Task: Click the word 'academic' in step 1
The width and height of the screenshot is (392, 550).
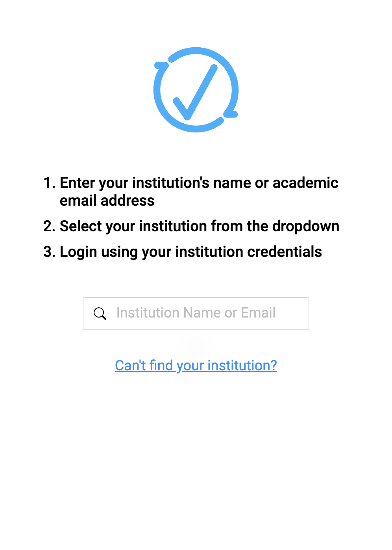Action: tap(305, 183)
